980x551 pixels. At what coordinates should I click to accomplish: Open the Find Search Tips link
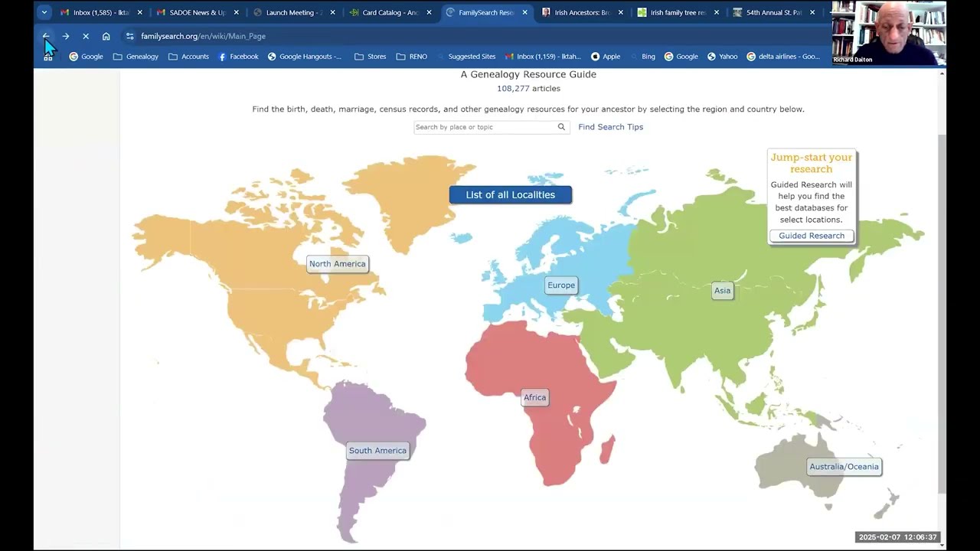tap(610, 127)
